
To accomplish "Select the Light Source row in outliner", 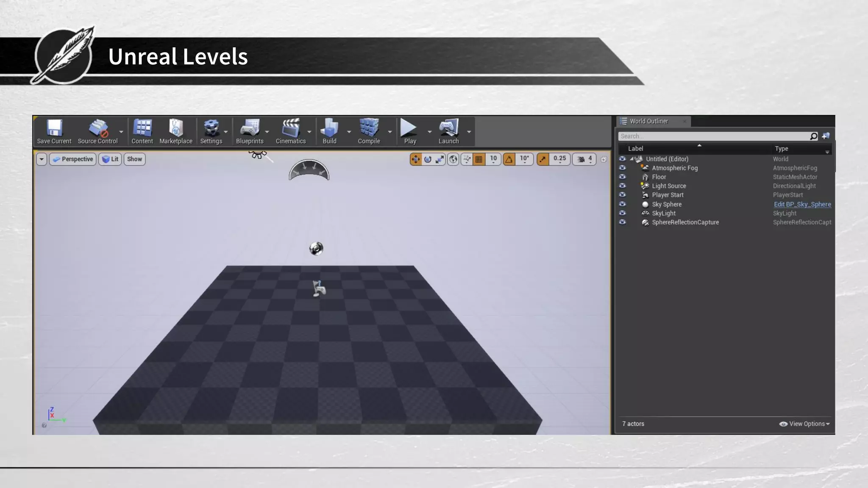I will [x=725, y=186].
